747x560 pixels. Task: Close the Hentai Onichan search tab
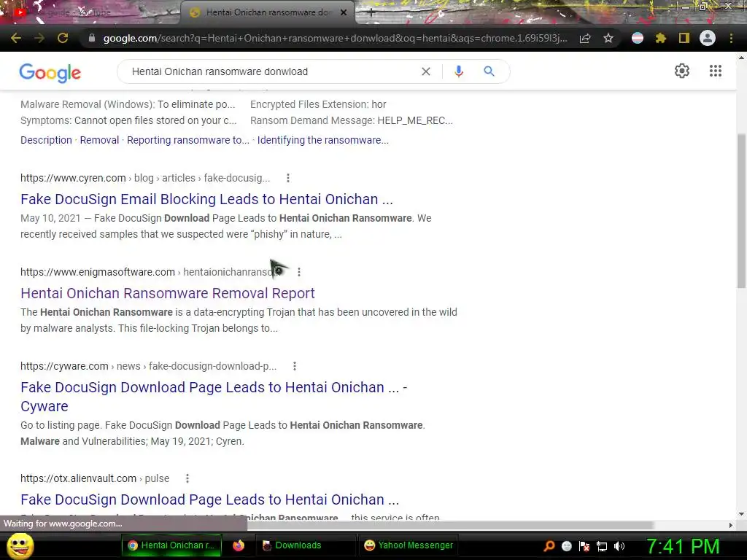coord(344,12)
